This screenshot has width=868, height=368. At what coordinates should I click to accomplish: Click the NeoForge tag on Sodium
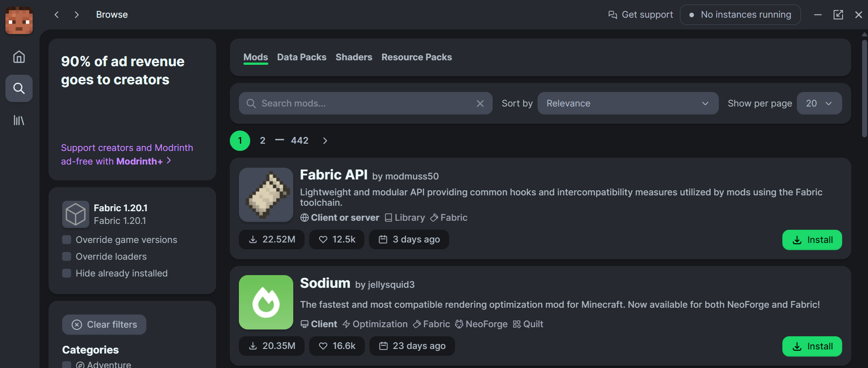coord(481,324)
